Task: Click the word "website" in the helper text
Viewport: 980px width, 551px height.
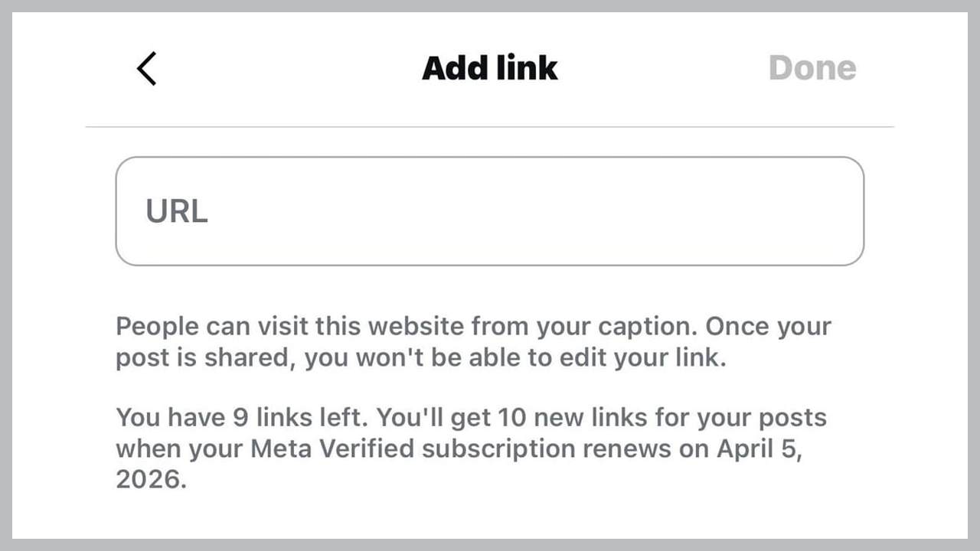Action: point(416,327)
